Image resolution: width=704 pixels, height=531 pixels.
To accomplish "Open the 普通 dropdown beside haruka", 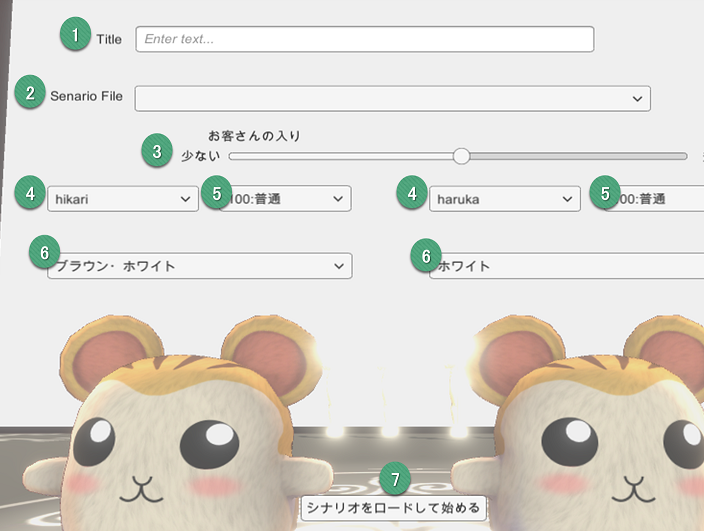I will (x=654, y=199).
